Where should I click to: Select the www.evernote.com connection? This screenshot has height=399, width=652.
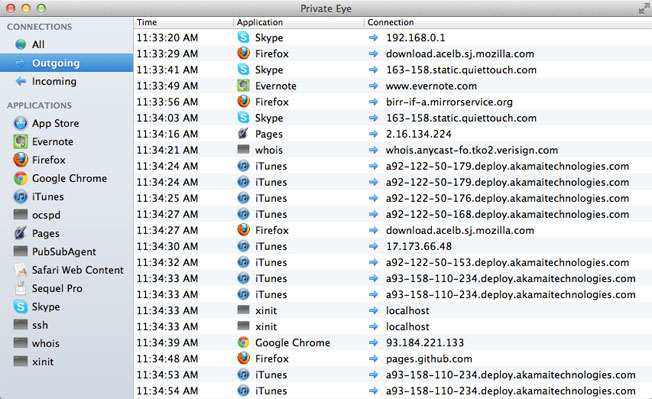click(x=431, y=86)
